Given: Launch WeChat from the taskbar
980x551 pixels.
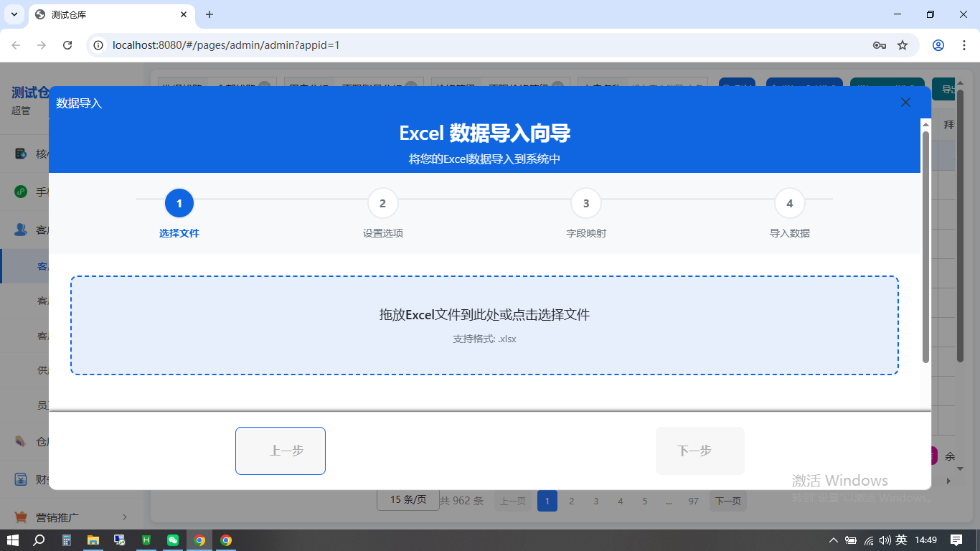Looking at the screenshot, I should point(172,540).
